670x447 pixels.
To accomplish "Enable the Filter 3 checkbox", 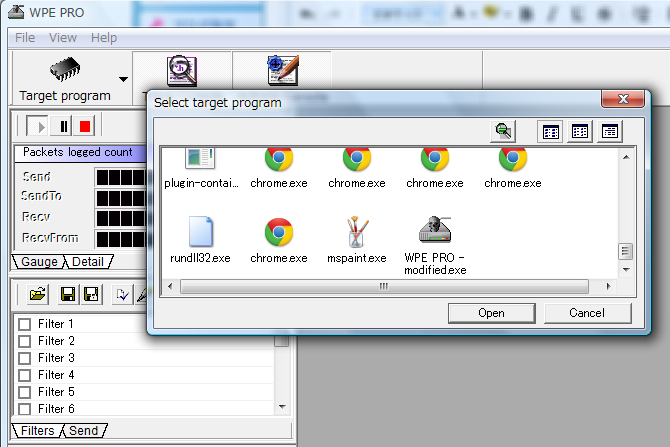I will (25, 358).
